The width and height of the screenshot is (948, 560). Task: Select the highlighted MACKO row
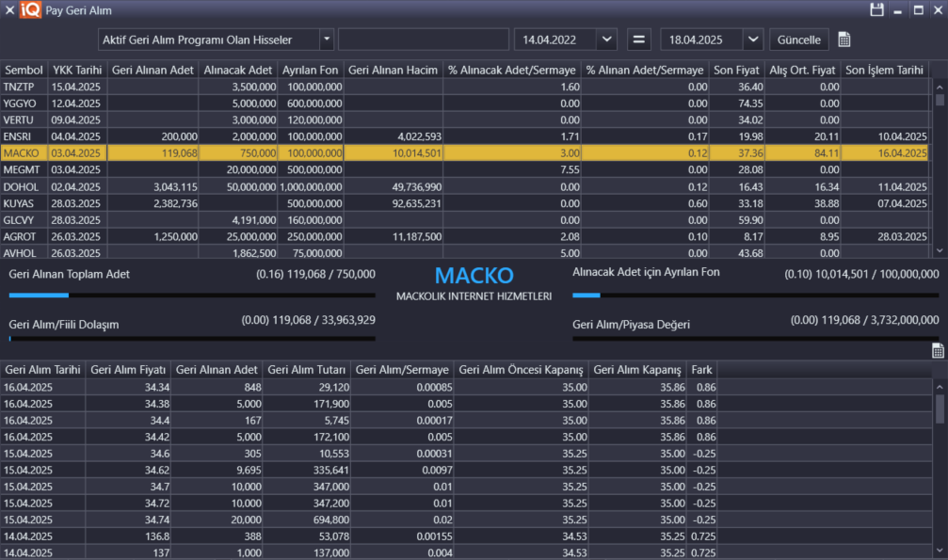click(x=464, y=153)
